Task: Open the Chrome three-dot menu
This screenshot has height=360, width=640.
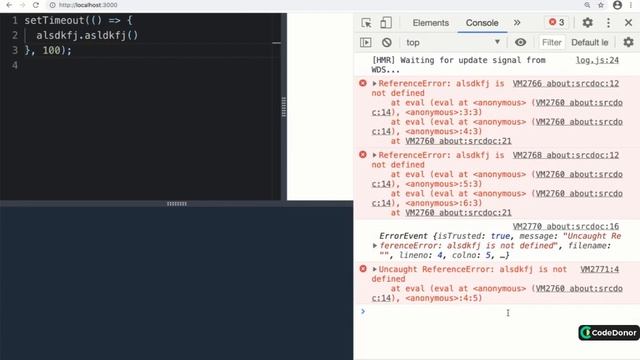Action: pyautogui.click(x=631, y=5)
